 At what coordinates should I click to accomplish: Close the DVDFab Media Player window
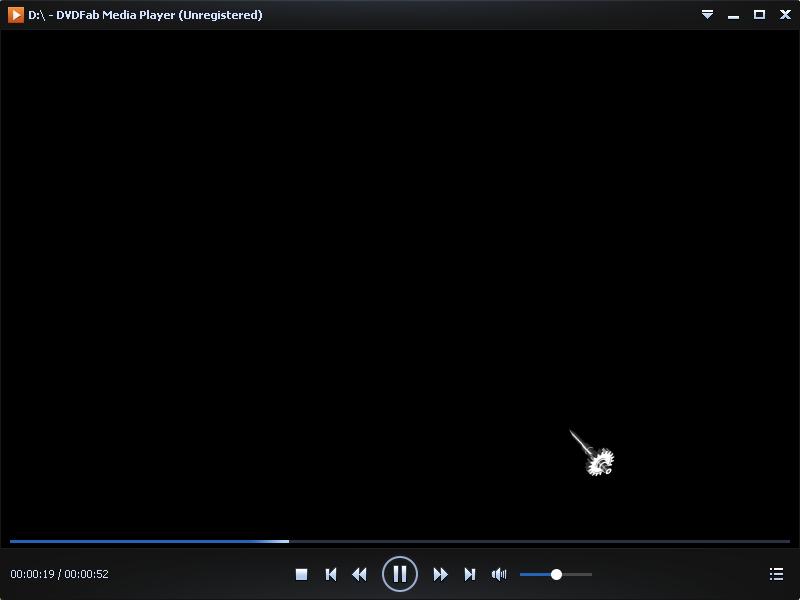[785, 14]
